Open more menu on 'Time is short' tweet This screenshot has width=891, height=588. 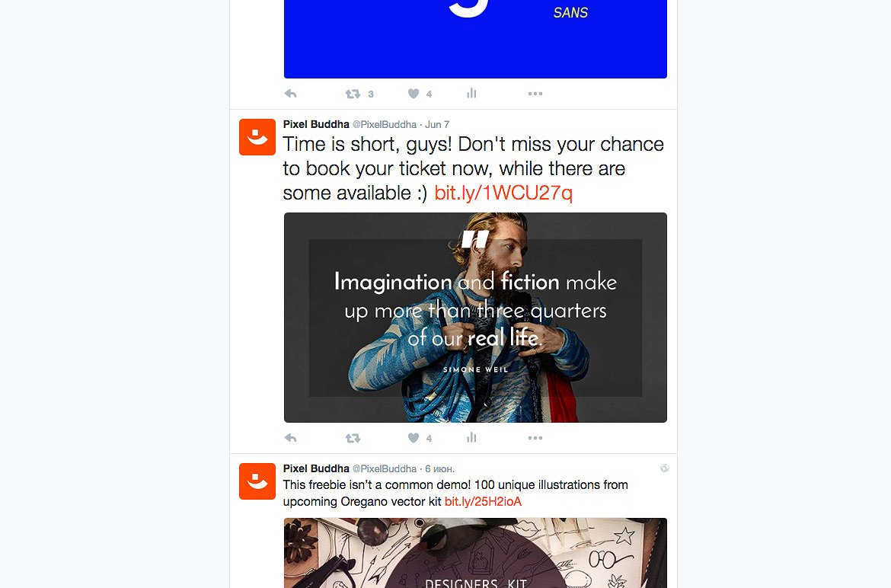pyautogui.click(x=535, y=438)
